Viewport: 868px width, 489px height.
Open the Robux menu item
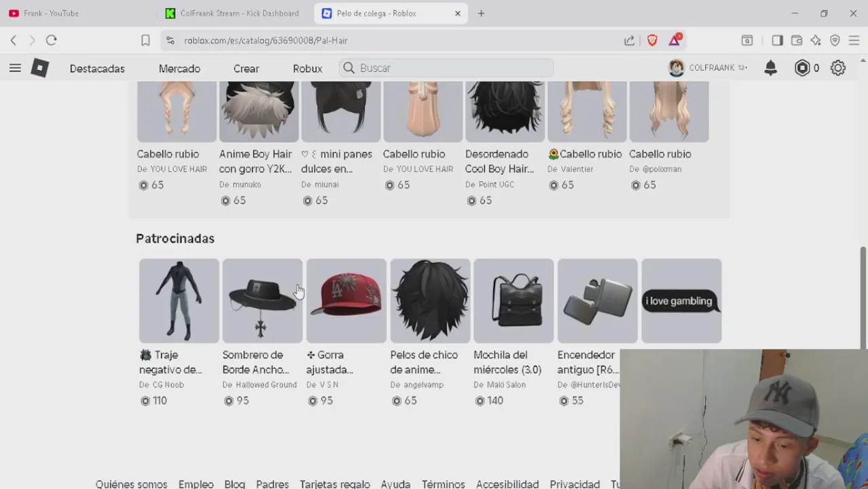[307, 68]
